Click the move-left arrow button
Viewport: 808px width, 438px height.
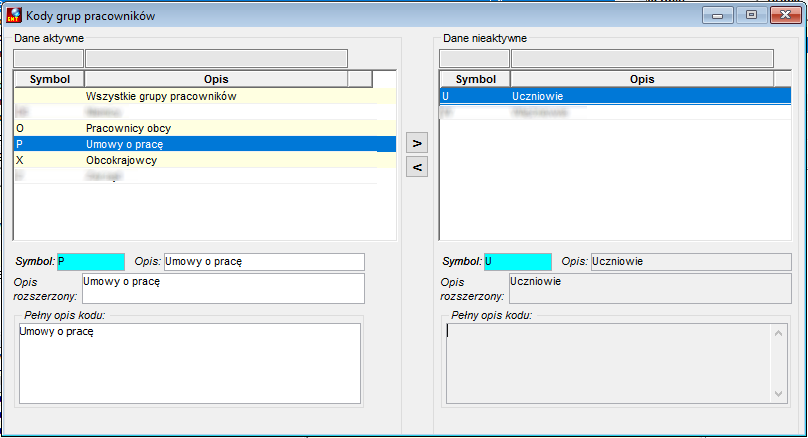pos(417,167)
